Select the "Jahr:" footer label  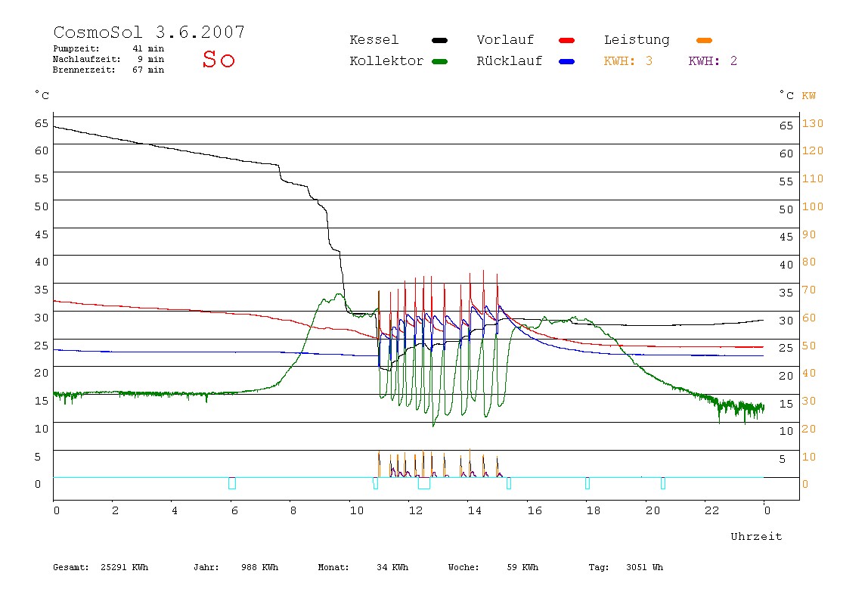206,567
